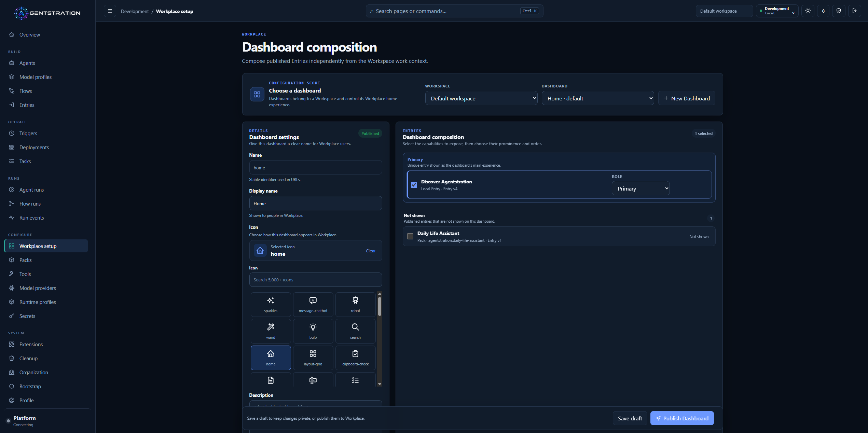Clear the selected icon
The height and width of the screenshot is (433, 868).
[x=371, y=251]
